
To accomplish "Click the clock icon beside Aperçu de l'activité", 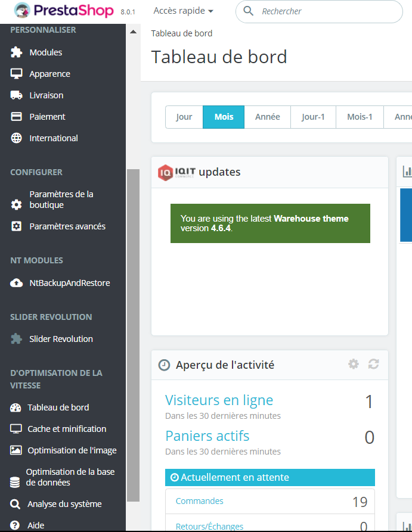I will tap(165, 365).
